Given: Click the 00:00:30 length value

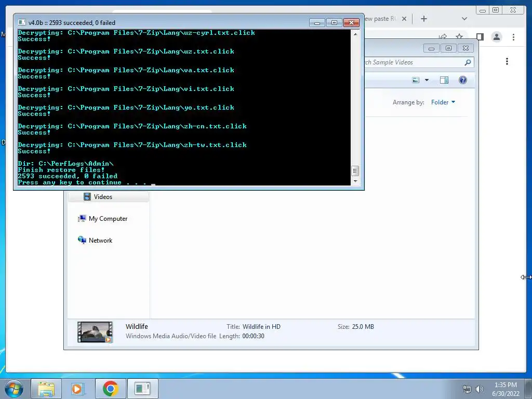Looking at the screenshot, I should [x=253, y=336].
